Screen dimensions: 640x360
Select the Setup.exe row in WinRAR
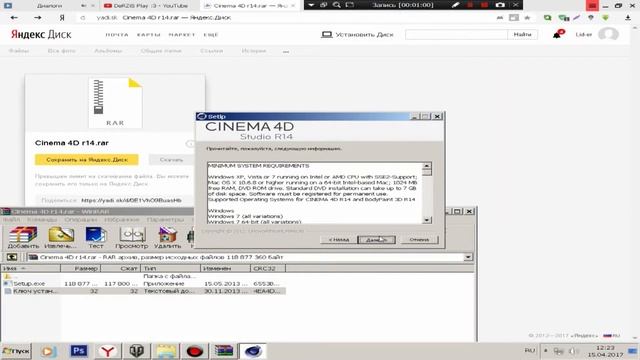click(143, 283)
